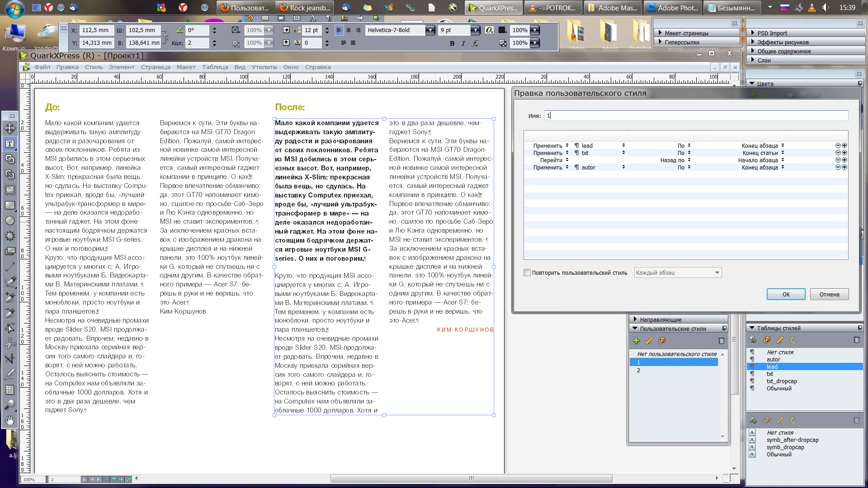Justify text in the Measurements palette

[x=344, y=43]
